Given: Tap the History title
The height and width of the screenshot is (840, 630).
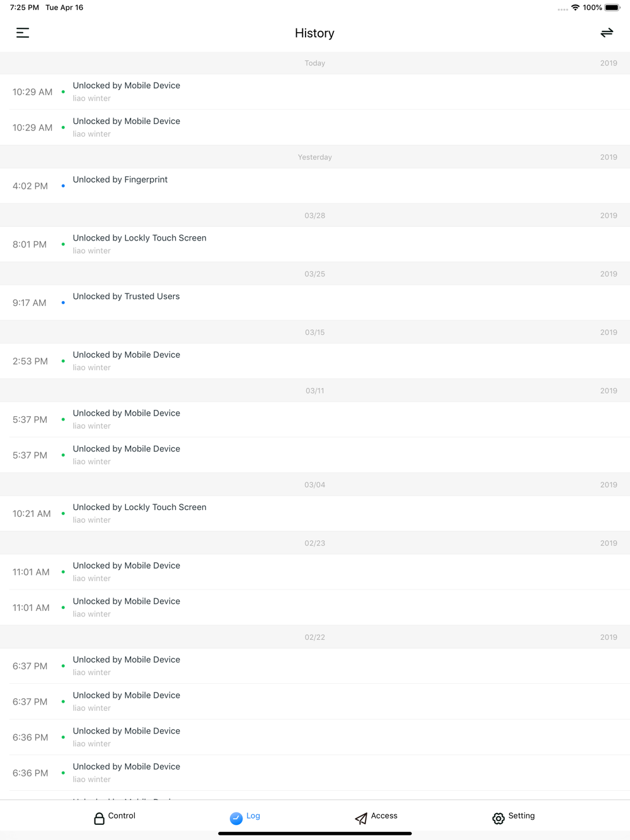Looking at the screenshot, I should point(314,33).
